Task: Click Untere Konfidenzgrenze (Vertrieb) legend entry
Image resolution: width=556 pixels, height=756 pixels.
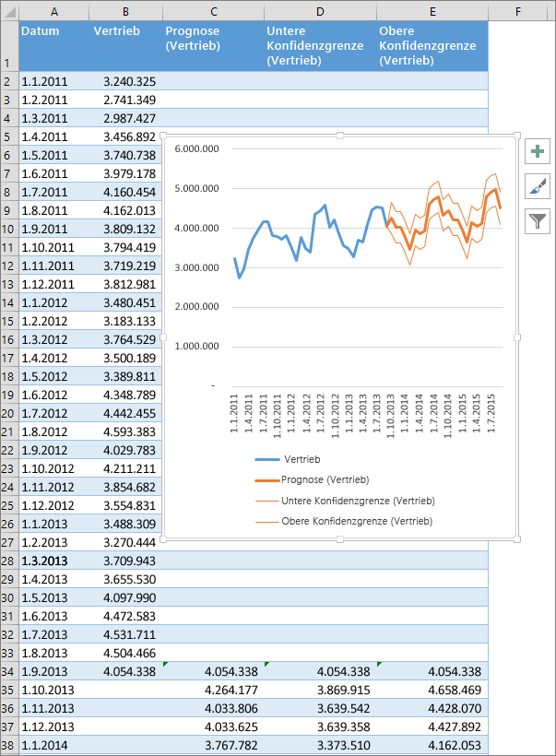Action: [x=345, y=501]
